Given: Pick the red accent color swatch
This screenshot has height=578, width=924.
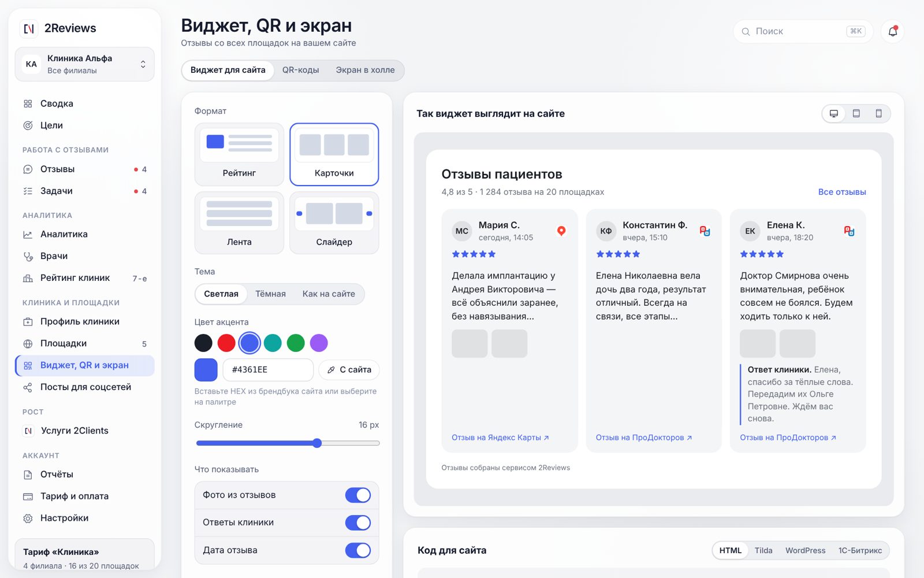Looking at the screenshot, I should click(226, 343).
